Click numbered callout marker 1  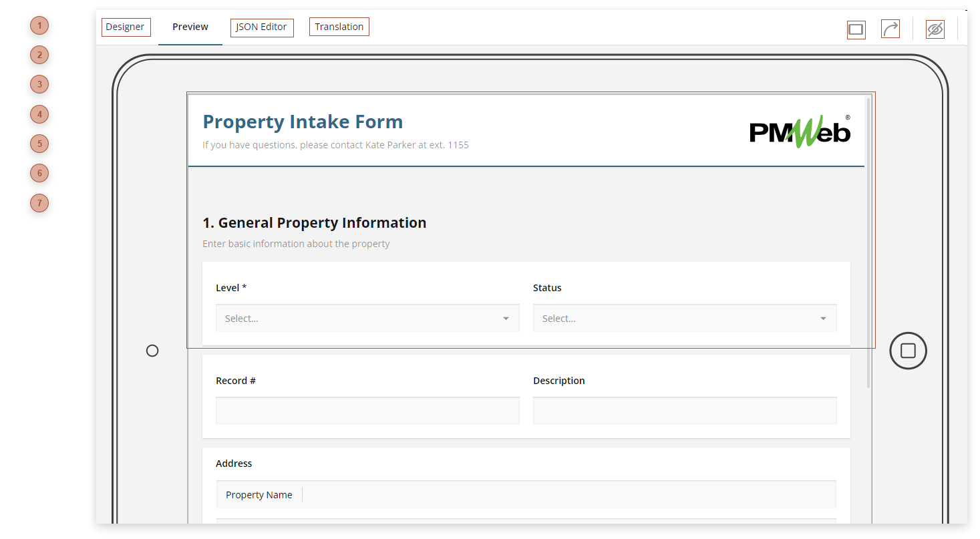click(x=39, y=26)
